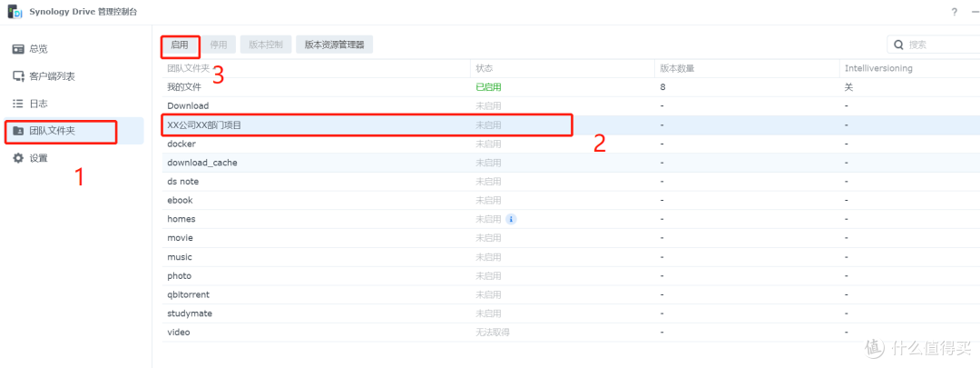Click the Synology Drive app logo icon
980x368 pixels.
tap(15, 12)
